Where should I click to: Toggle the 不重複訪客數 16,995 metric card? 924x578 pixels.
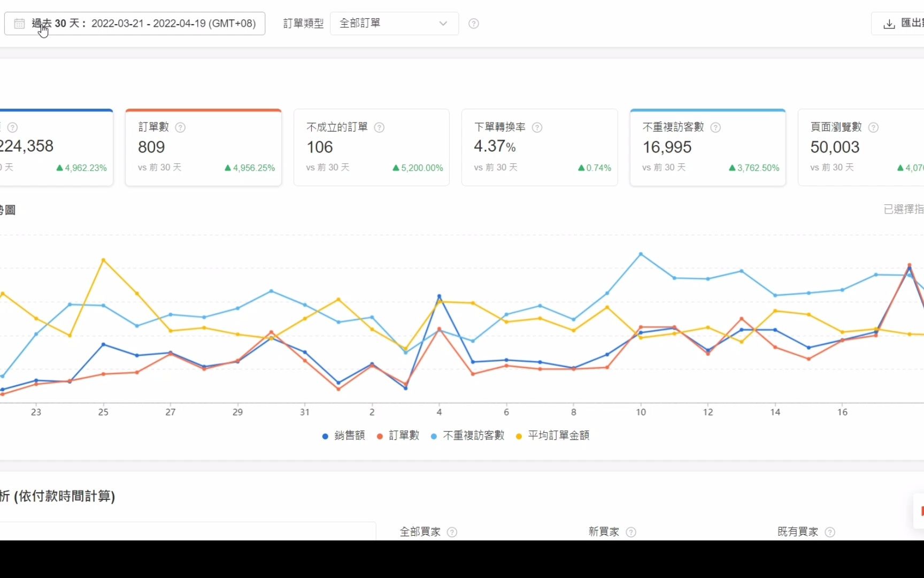click(707, 148)
